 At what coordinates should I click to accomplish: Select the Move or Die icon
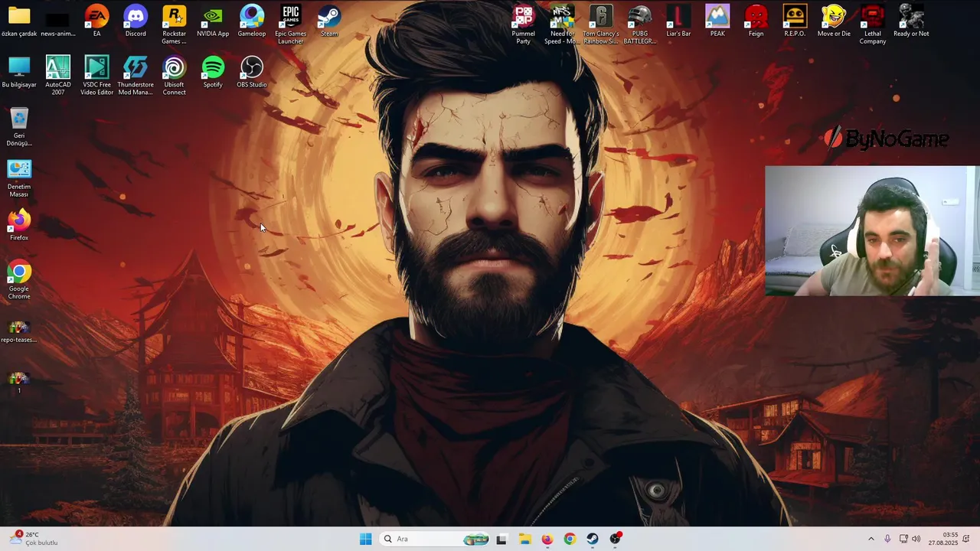(x=834, y=21)
